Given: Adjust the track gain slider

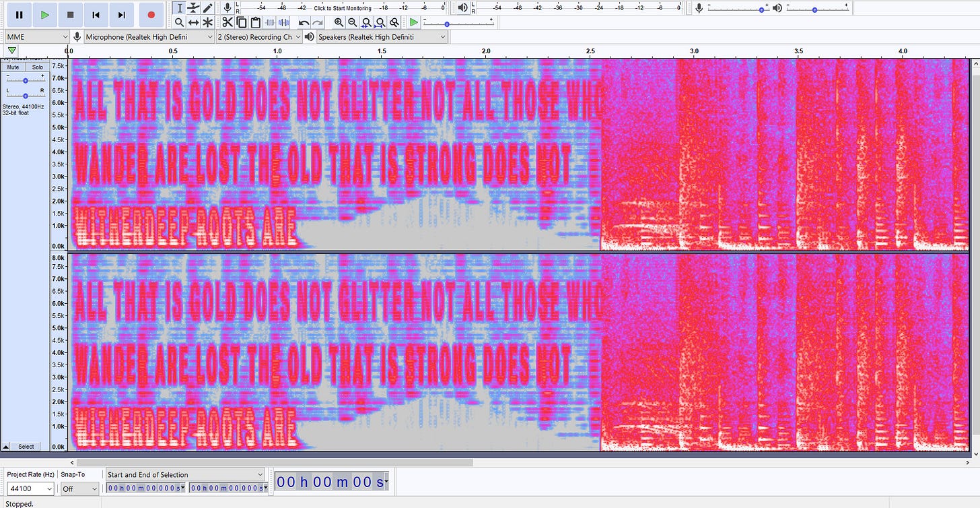Looking at the screenshot, I should 25,80.
